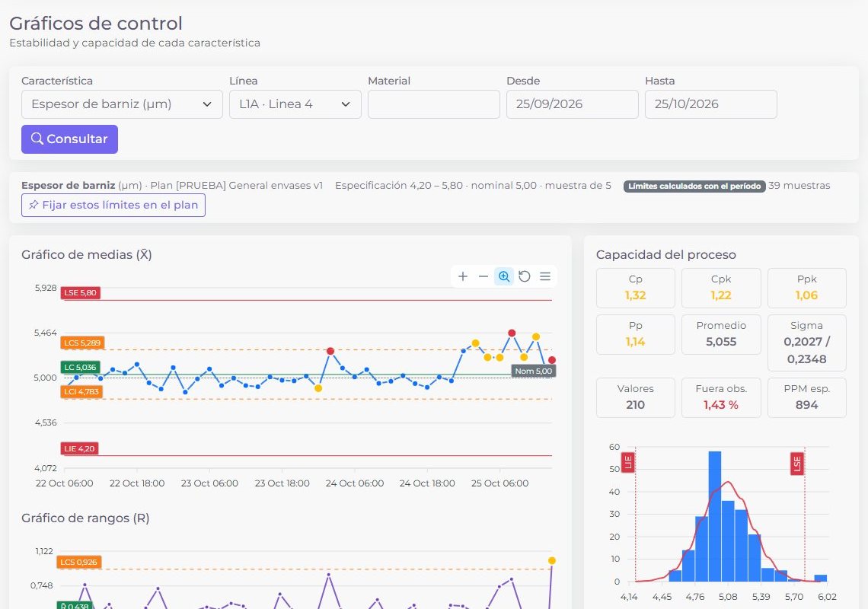Image resolution: width=868 pixels, height=609 pixels.
Task: Click the LSE 5,80 limit label
Action: (80, 293)
